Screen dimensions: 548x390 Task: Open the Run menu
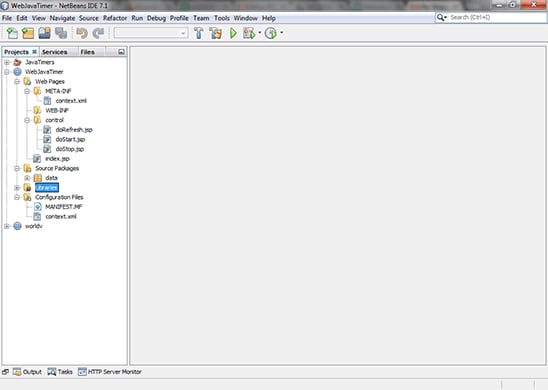coord(137,18)
